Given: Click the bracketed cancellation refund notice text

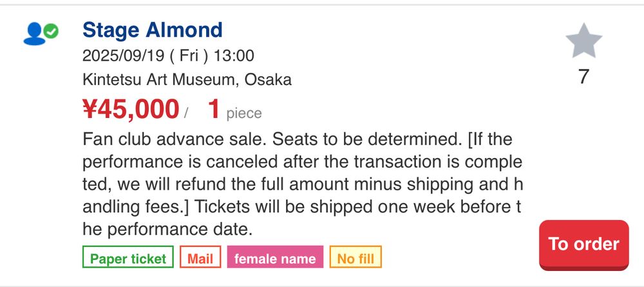Looking at the screenshot, I should click(302, 173).
